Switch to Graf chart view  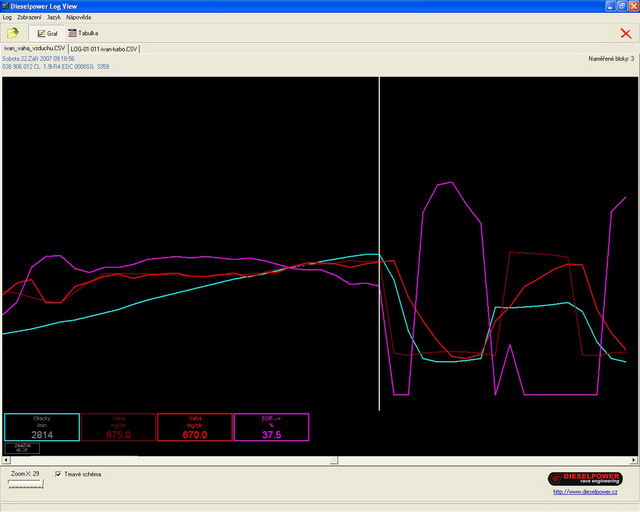tap(47, 33)
